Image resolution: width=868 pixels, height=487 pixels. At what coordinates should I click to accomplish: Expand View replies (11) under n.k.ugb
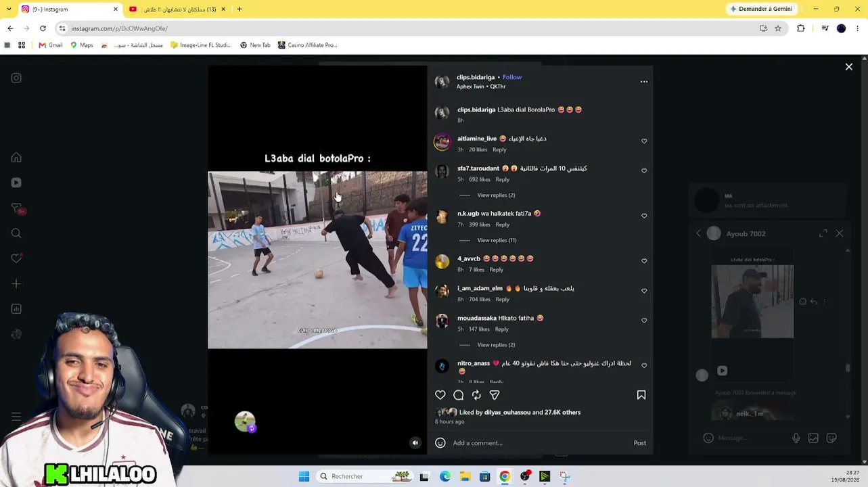pos(497,240)
